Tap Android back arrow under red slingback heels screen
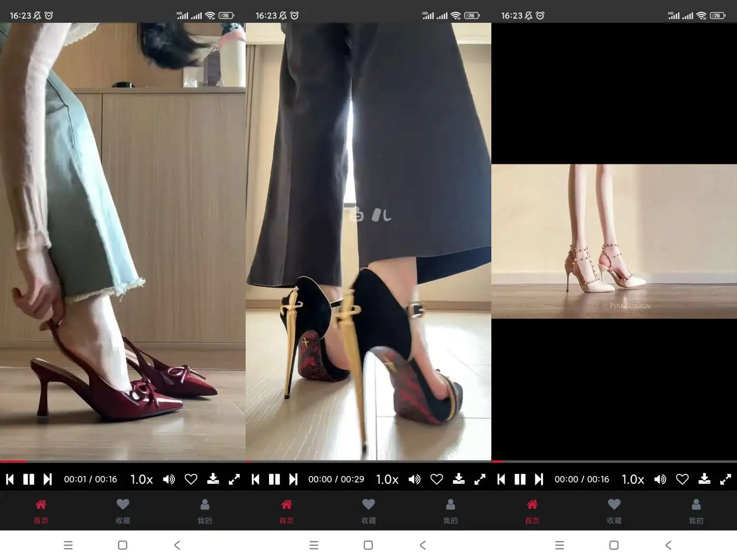 177,545
